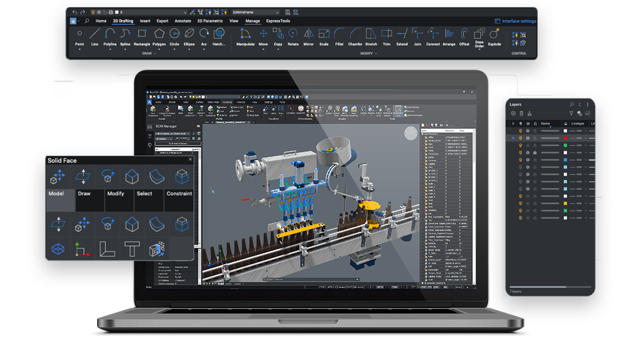
Task: Choose the Mirror modify tool
Action: coord(309,34)
